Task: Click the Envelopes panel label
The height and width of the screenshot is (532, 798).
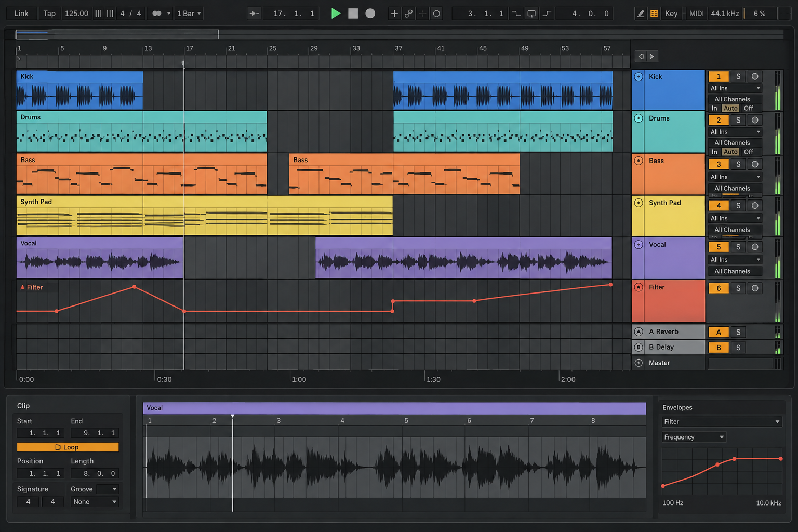Action: 677,407
